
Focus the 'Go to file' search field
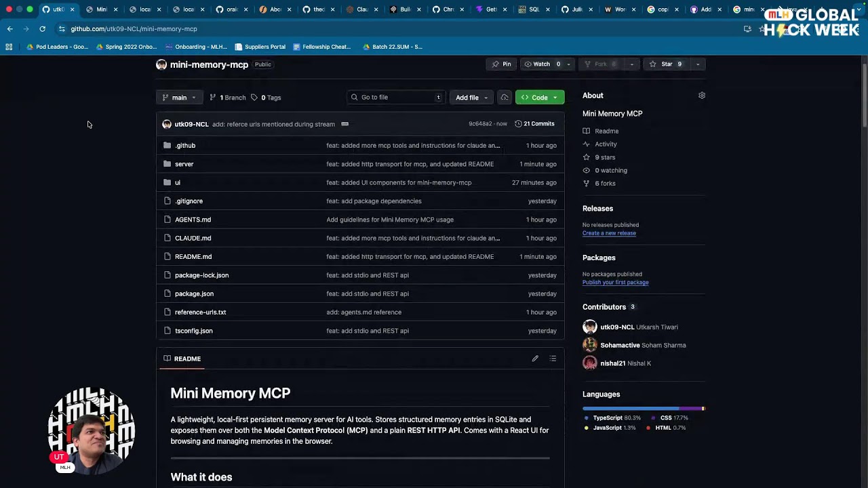(x=397, y=98)
